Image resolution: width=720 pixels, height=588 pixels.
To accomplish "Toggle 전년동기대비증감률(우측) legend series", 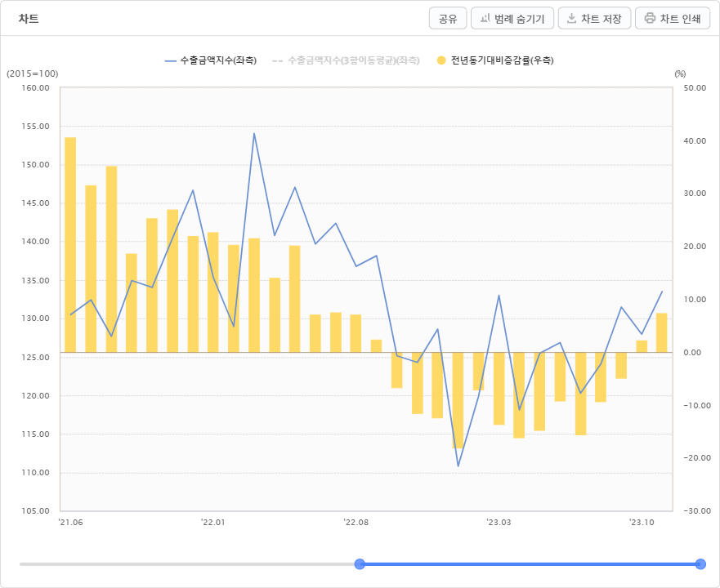I will pyautogui.click(x=495, y=60).
